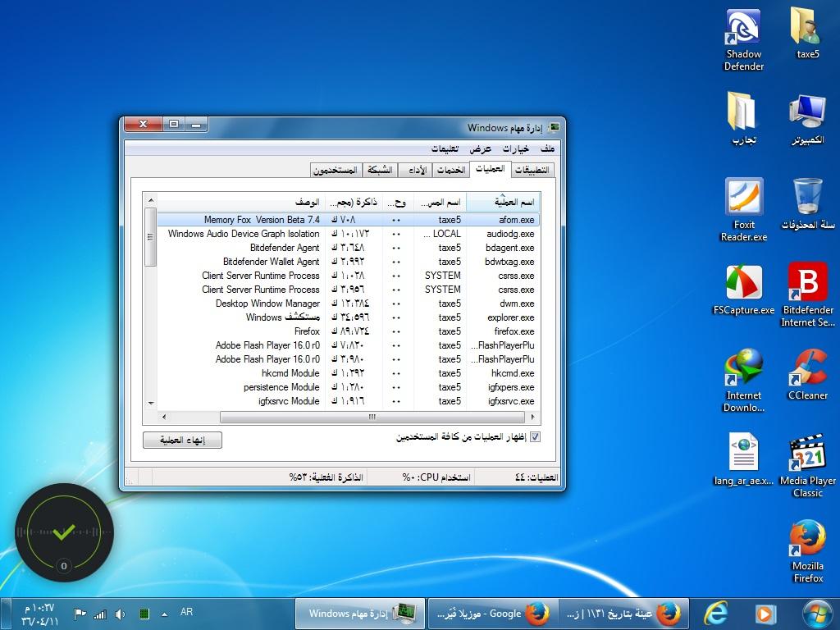Switch to Firefox window عينة بتاريخ
Viewport: 840px width, 630px height.
623,614
